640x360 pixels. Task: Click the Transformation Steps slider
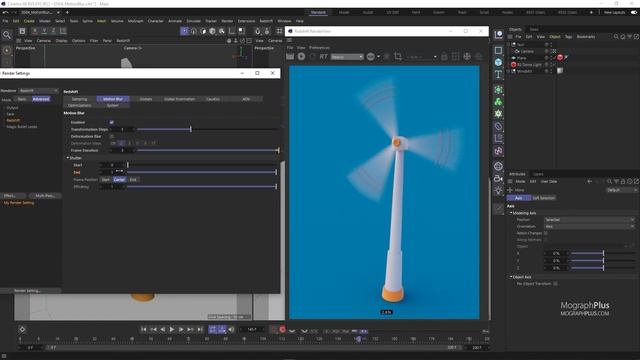click(x=207, y=129)
